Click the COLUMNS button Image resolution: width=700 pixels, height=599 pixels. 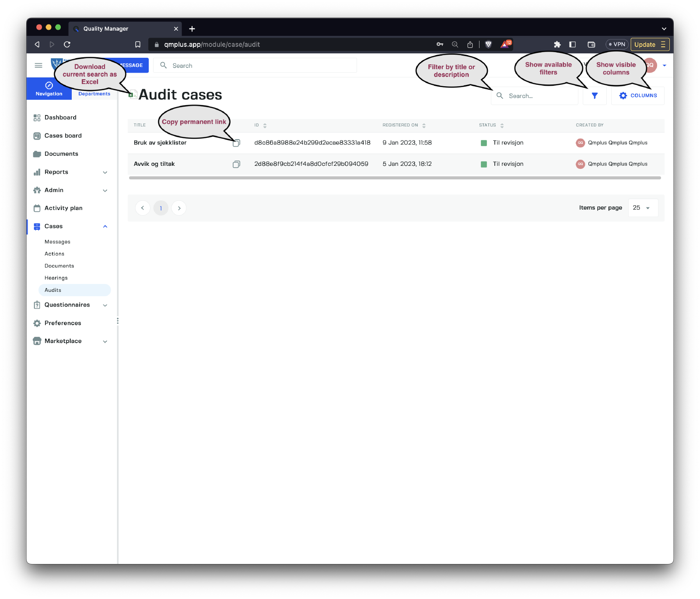pos(638,96)
